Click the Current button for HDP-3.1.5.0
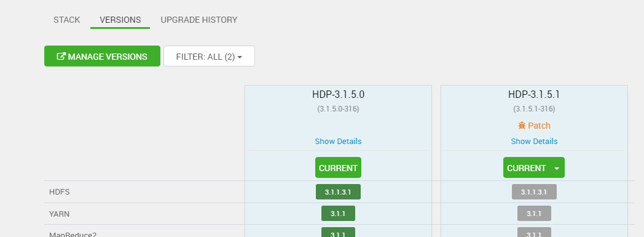Image resolution: width=644 pixels, height=237 pixels. coord(338,167)
